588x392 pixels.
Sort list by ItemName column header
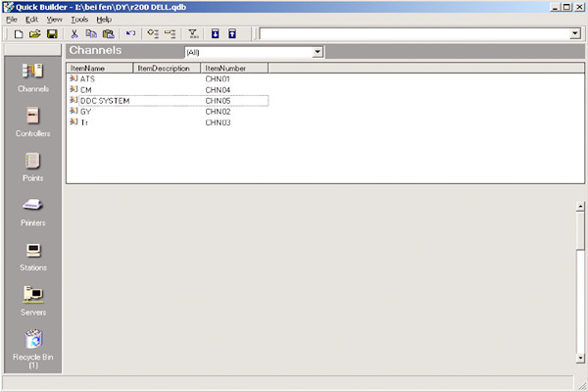click(99, 69)
